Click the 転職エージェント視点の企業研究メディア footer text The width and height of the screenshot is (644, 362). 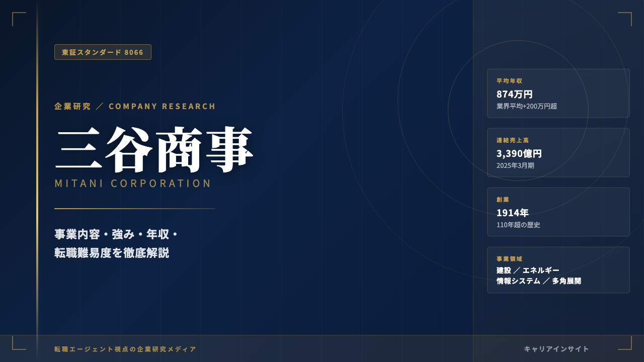(x=125, y=349)
